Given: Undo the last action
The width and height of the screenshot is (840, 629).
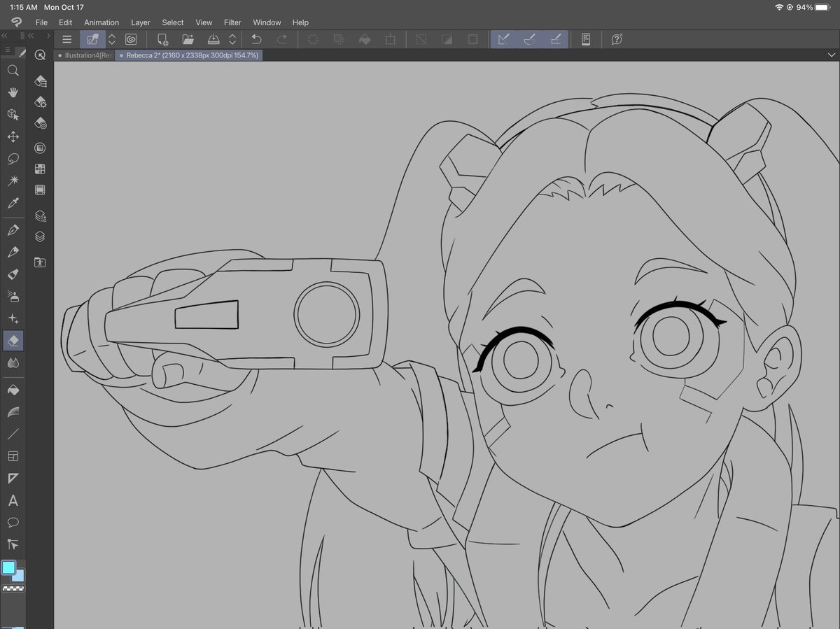Looking at the screenshot, I should point(256,40).
